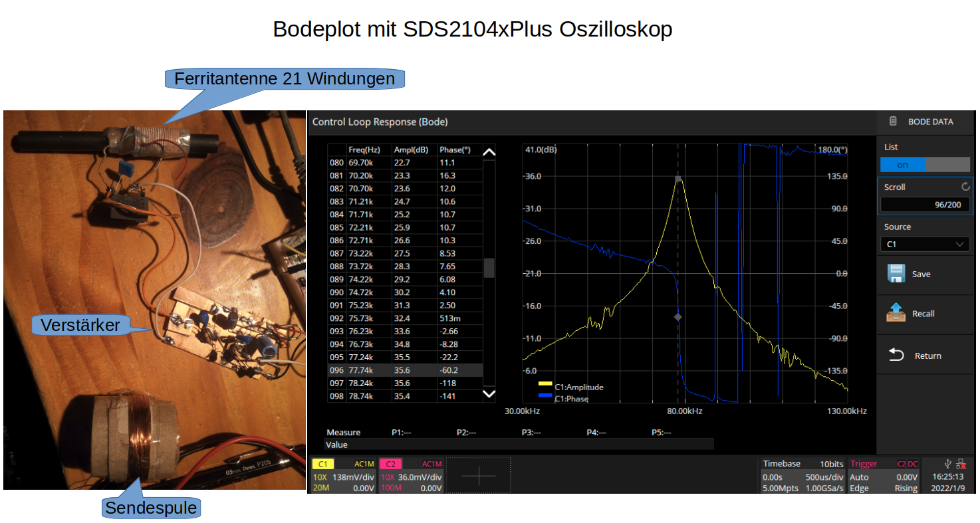Select highlighted row 096 77.74k

coord(405,370)
